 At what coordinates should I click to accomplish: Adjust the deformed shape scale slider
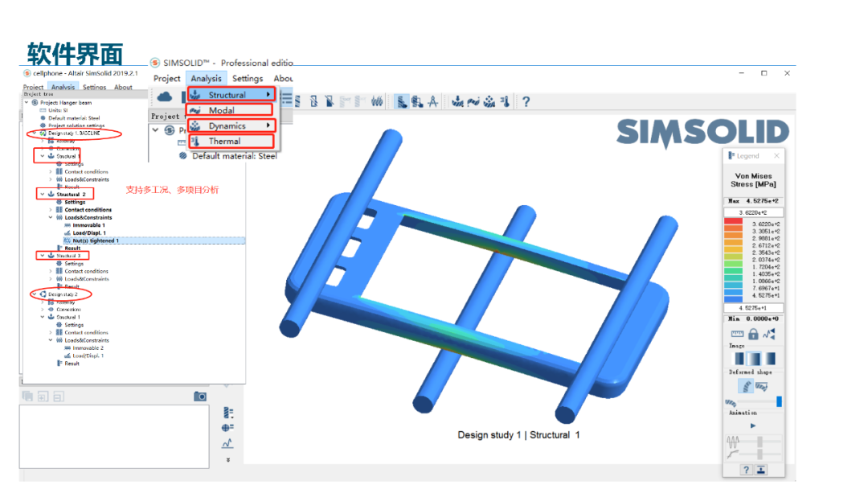coord(779,401)
